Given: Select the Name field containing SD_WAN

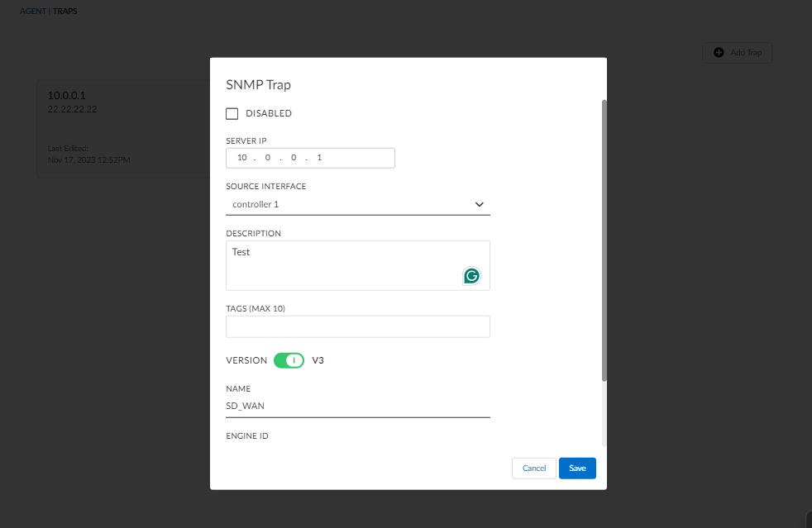Looking at the screenshot, I should (x=357, y=406).
